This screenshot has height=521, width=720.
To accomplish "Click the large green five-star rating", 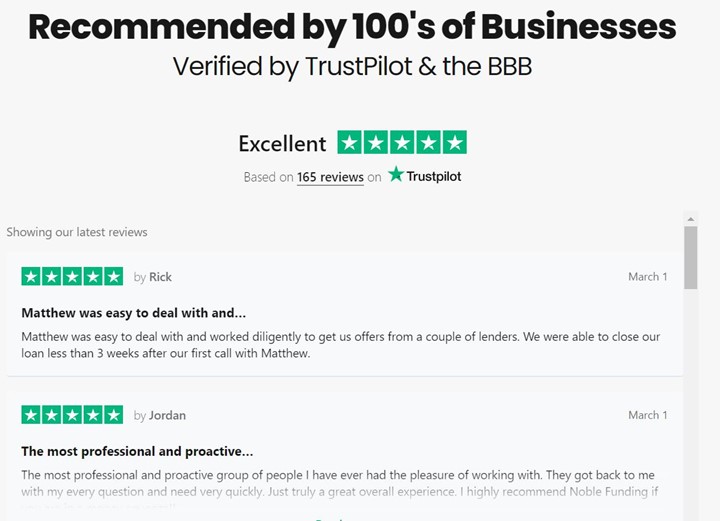I will pyautogui.click(x=402, y=143).
